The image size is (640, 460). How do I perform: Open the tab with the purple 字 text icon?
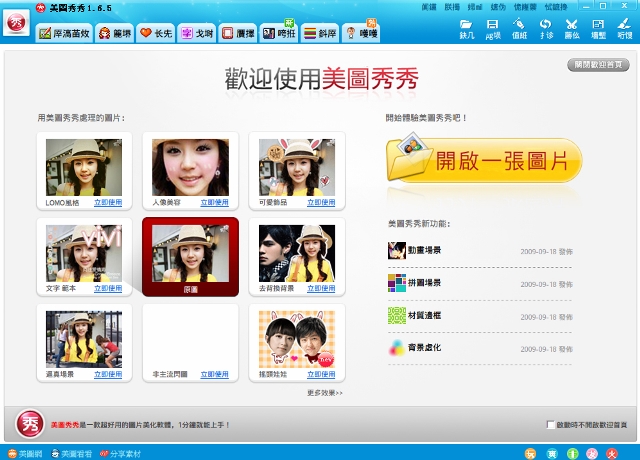pyautogui.click(x=197, y=33)
